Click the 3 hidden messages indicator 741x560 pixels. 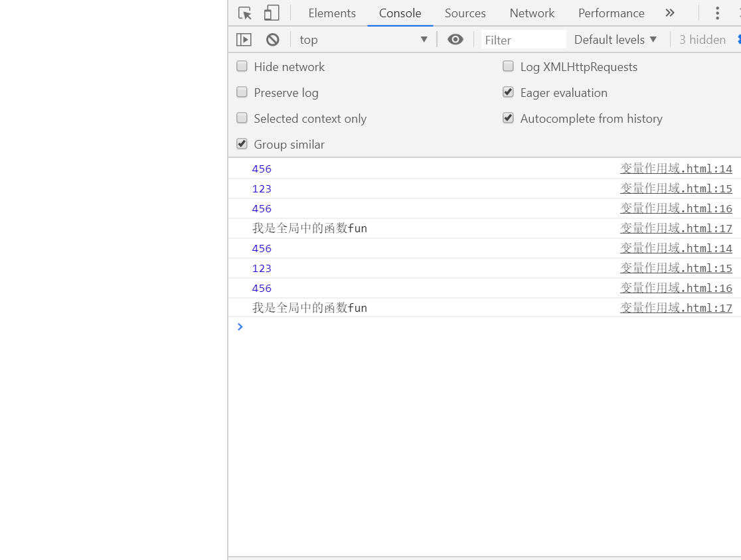[x=702, y=40]
